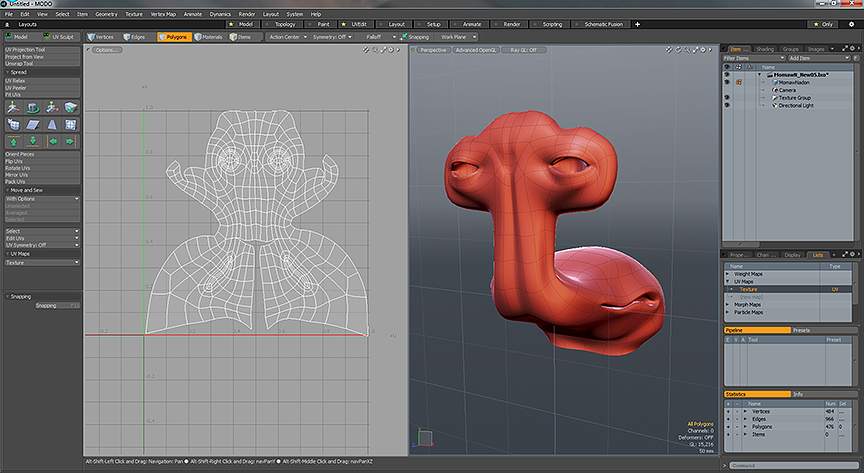Toggle the plus for Vertices statistics row
Viewport: 864px width, 473px height.
728,411
